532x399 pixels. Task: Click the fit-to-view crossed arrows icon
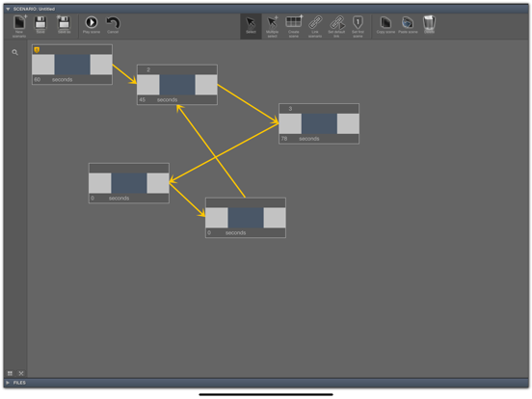[21, 373]
